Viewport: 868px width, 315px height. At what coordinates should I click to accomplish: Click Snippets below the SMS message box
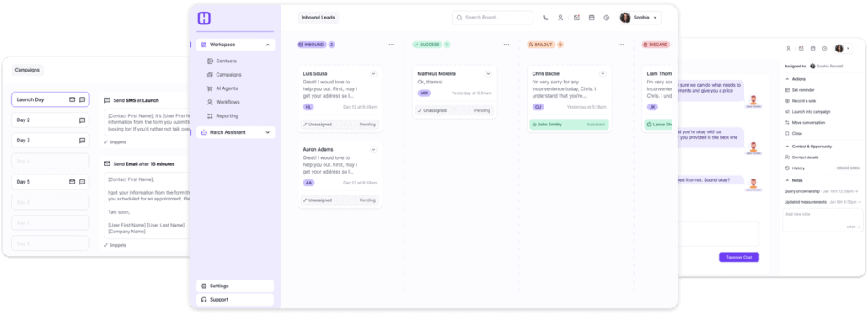[x=115, y=142]
